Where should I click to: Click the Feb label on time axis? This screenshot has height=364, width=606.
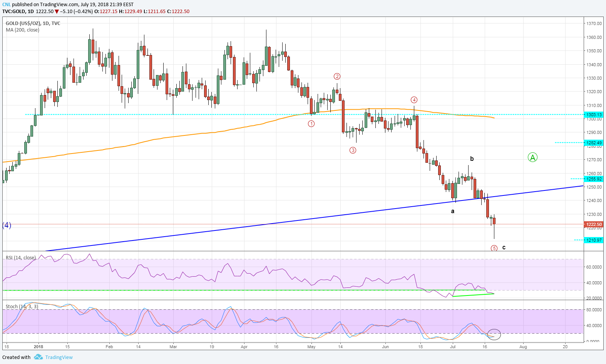109,347
